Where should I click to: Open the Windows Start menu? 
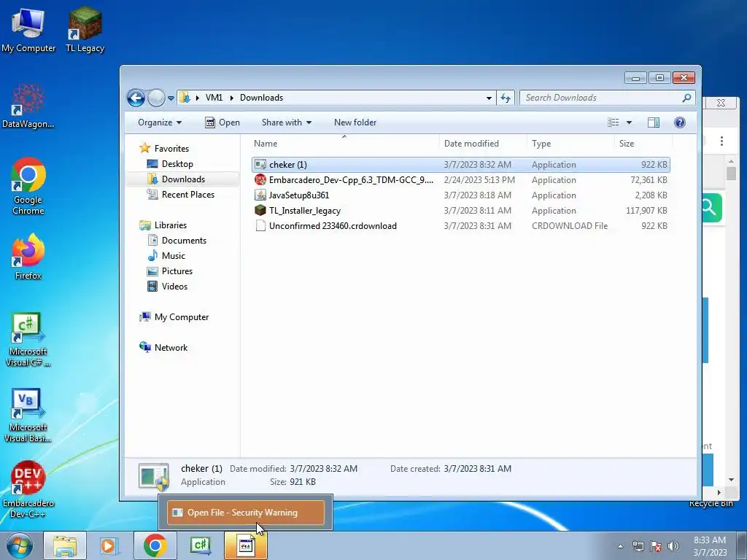(x=20, y=545)
